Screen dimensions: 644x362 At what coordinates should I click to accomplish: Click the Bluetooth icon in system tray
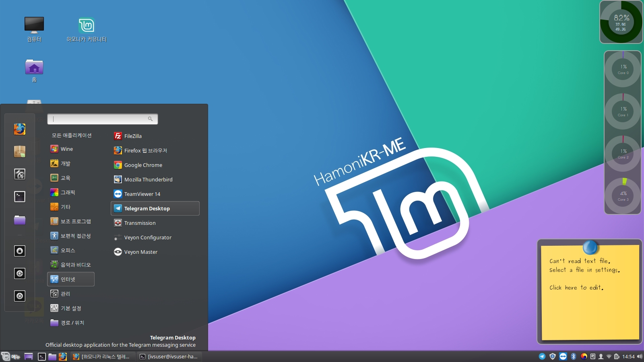[x=574, y=356]
